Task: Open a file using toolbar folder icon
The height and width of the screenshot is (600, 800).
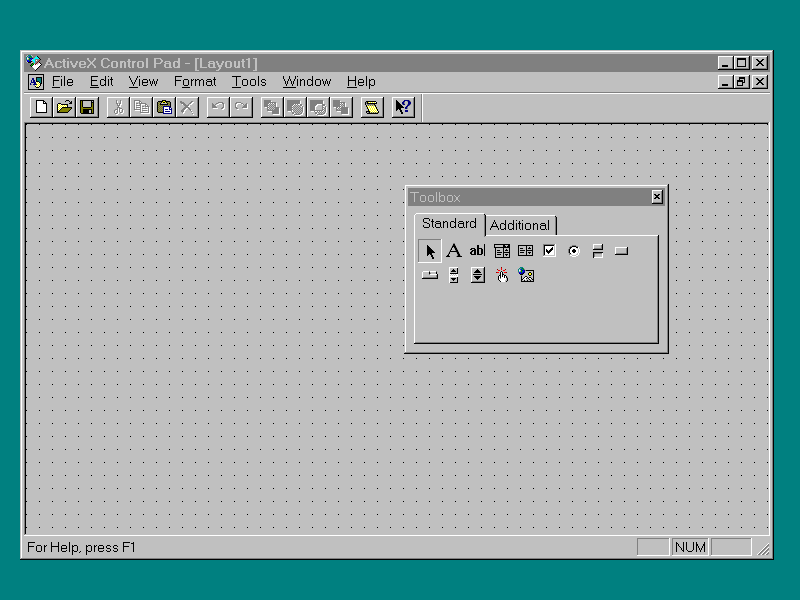Action: tap(64, 107)
